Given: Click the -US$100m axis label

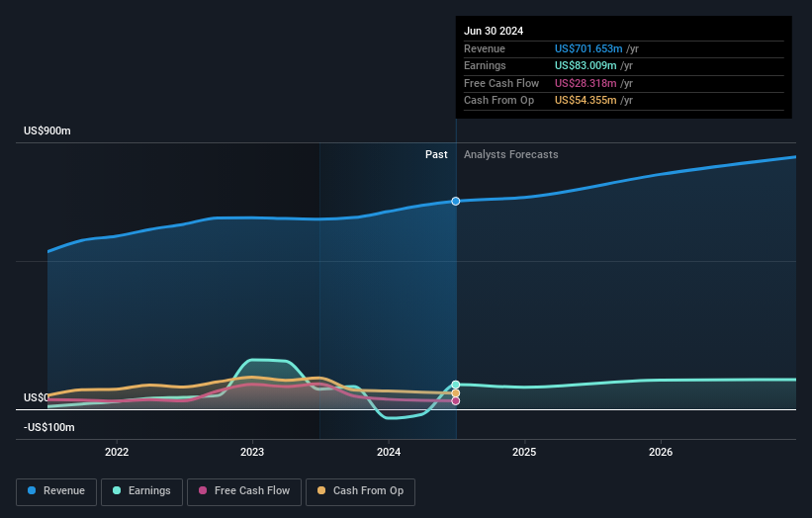Looking at the screenshot, I should click(49, 427).
